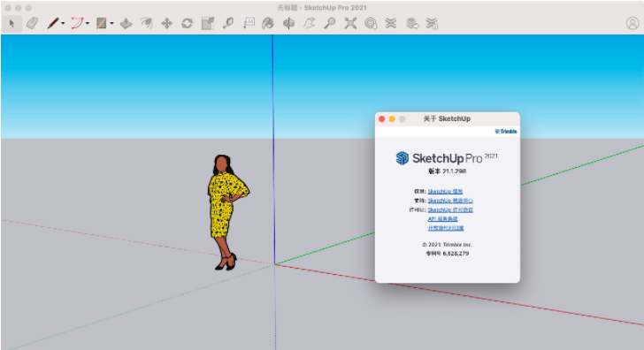The height and width of the screenshot is (350, 644).
Task: Open the Extension Manager
Action: (432, 23)
